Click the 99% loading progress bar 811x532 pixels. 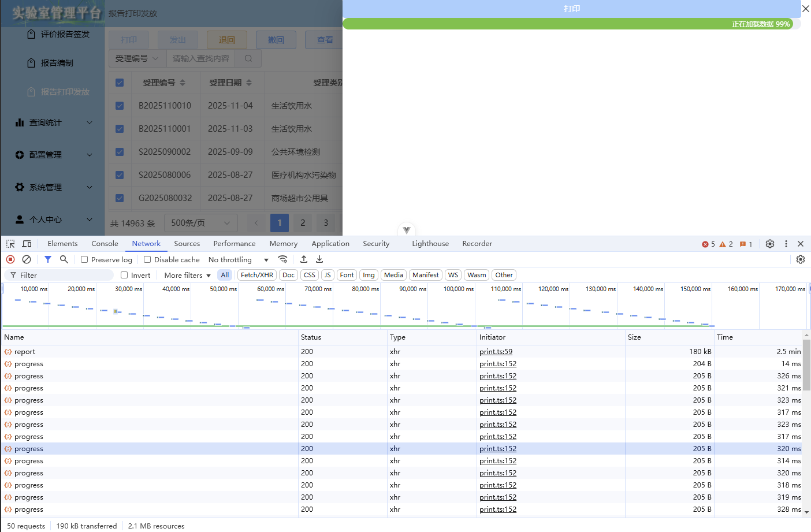(x=572, y=24)
